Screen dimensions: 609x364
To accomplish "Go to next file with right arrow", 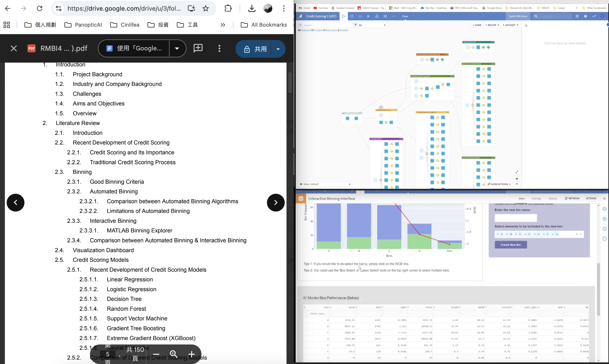I will tap(276, 203).
